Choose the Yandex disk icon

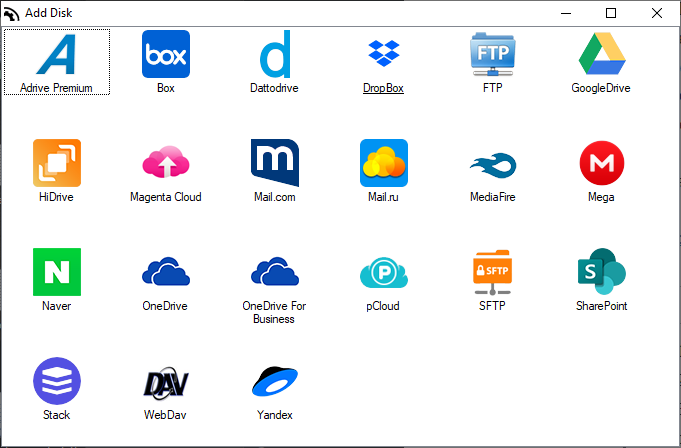pos(275,381)
